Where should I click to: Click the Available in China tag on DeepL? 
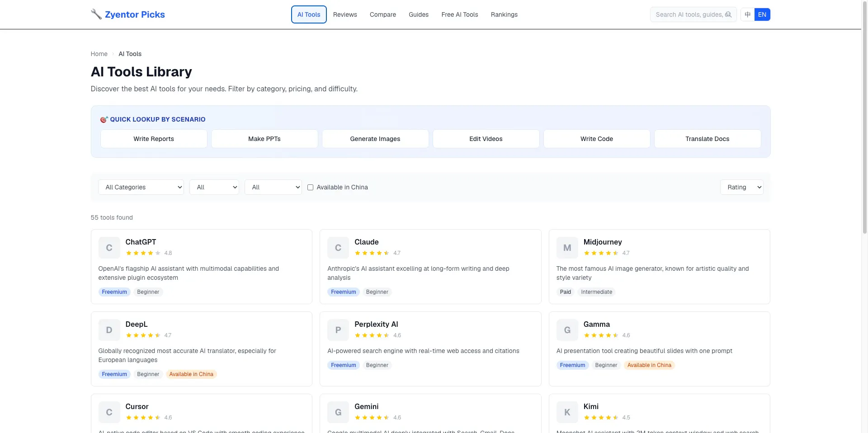tap(191, 374)
